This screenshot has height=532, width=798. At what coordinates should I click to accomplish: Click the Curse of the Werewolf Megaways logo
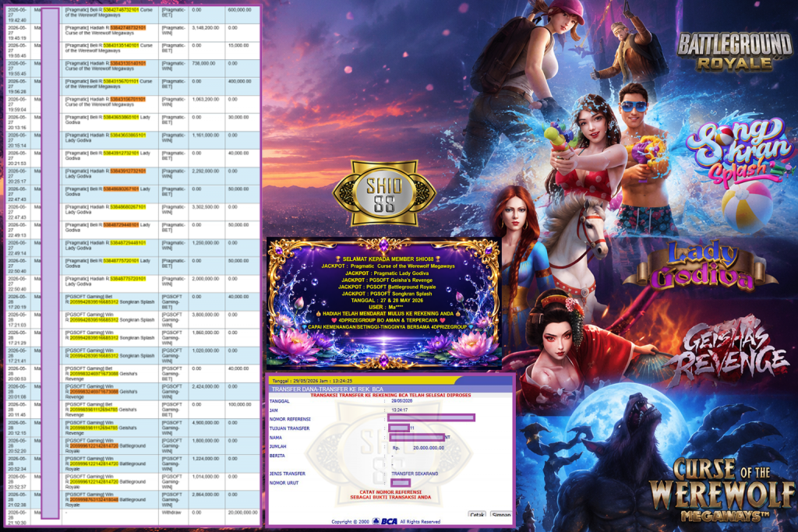(722, 489)
